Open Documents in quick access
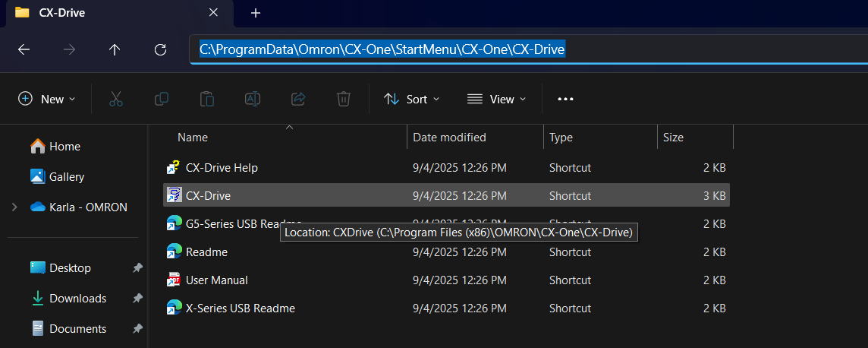The height and width of the screenshot is (348, 868). click(77, 328)
